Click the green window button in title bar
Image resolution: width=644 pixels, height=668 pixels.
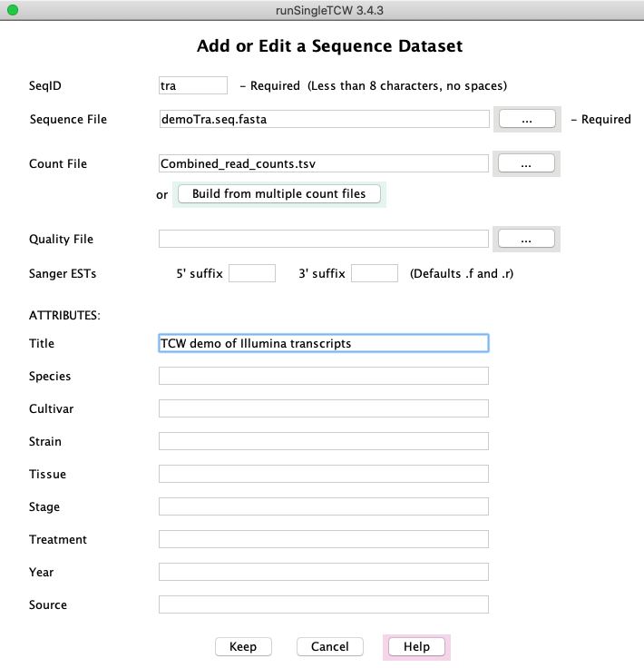(x=13, y=10)
